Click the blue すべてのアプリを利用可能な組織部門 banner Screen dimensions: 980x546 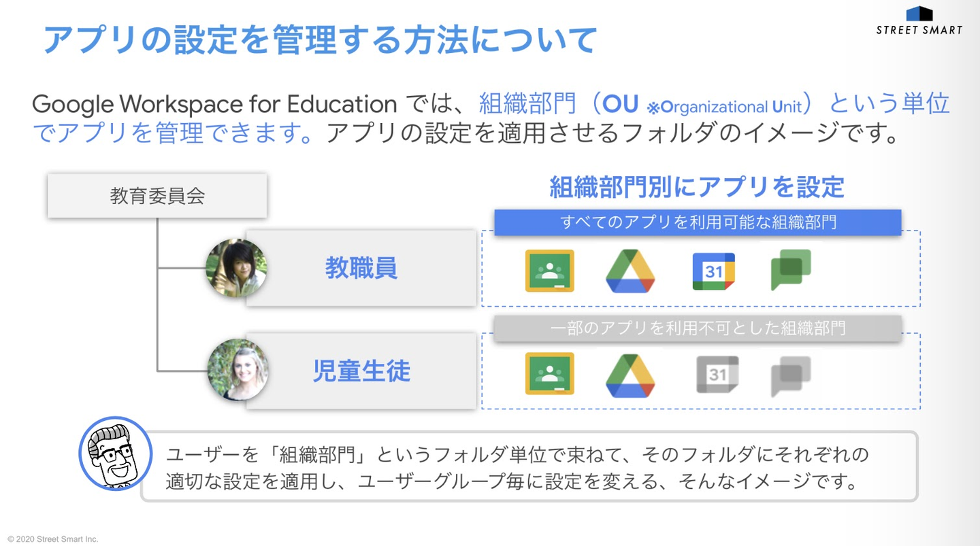698,222
